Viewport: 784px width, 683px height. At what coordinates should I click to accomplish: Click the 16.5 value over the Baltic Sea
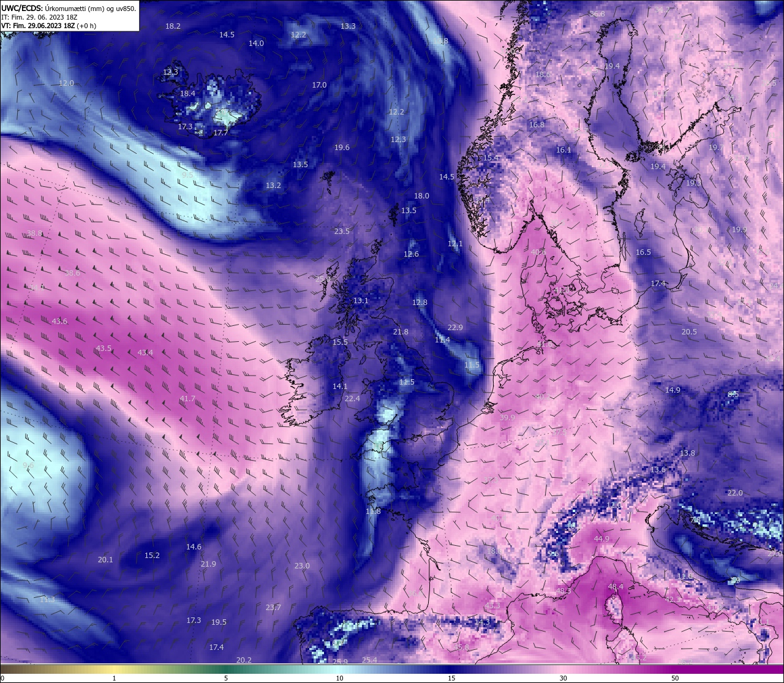(643, 252)
